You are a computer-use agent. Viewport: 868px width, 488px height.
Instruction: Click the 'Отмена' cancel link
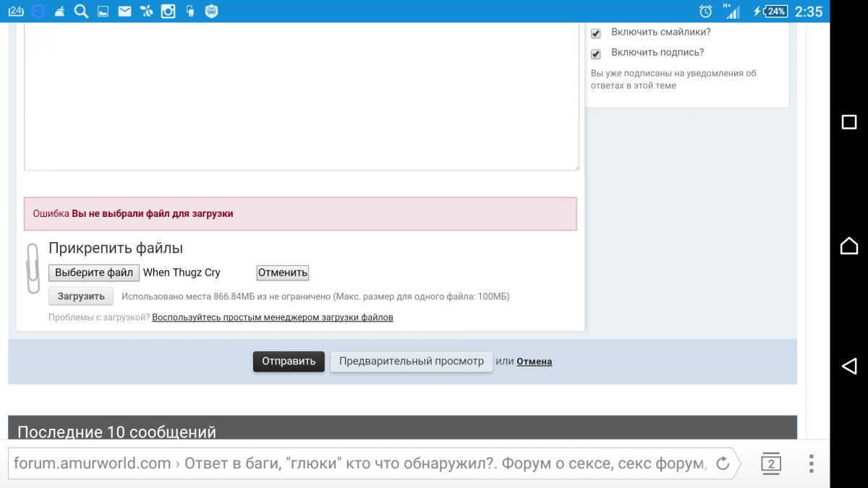[534, 361]
